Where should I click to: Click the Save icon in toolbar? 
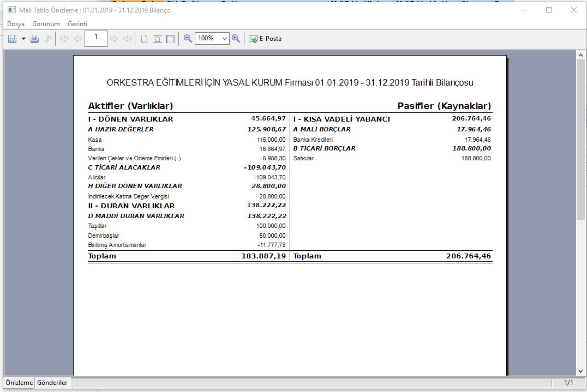[x=13, y=39]
